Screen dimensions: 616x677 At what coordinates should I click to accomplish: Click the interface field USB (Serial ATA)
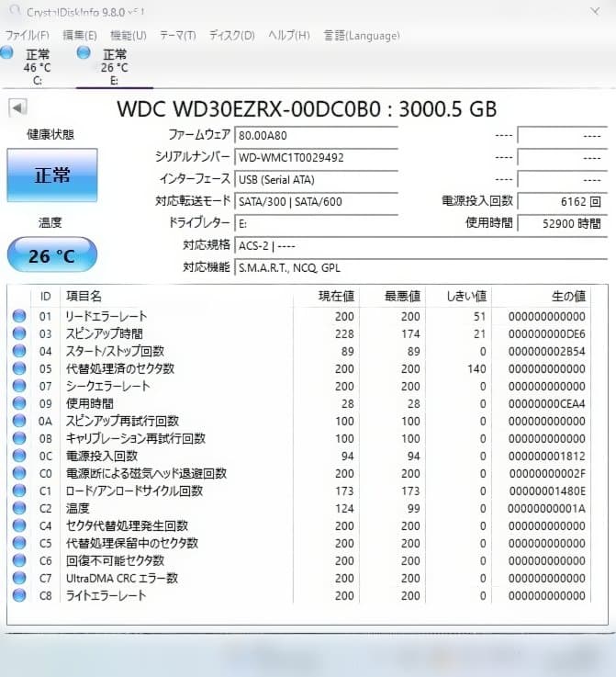click(316, 180)
